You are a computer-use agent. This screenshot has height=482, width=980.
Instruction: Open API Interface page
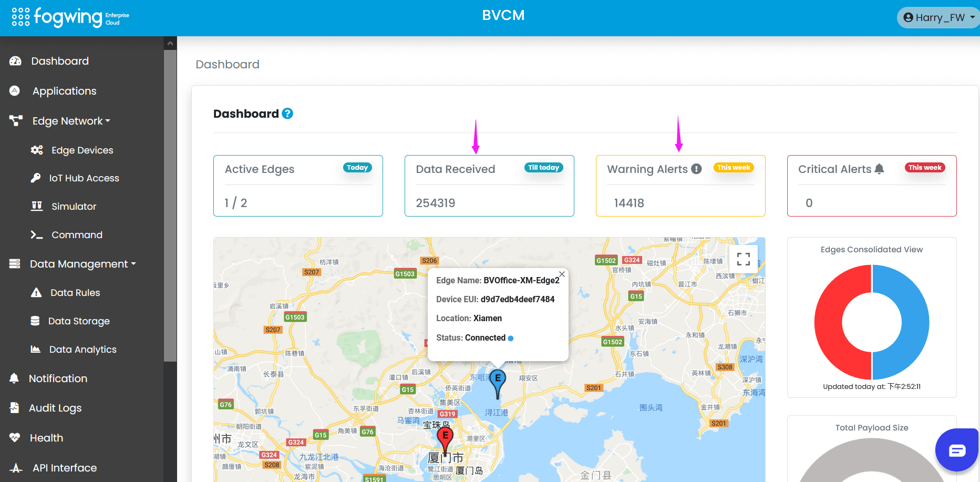[65, 468]
